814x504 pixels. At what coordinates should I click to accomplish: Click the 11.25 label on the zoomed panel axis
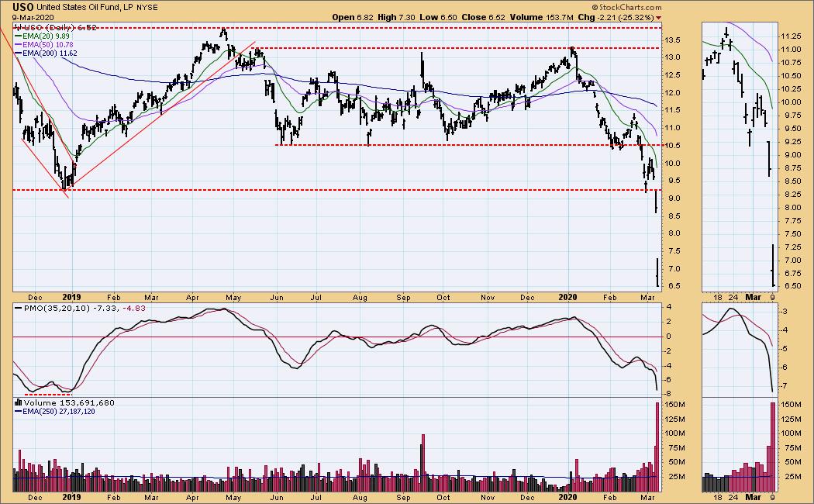(x=790, y=36)
